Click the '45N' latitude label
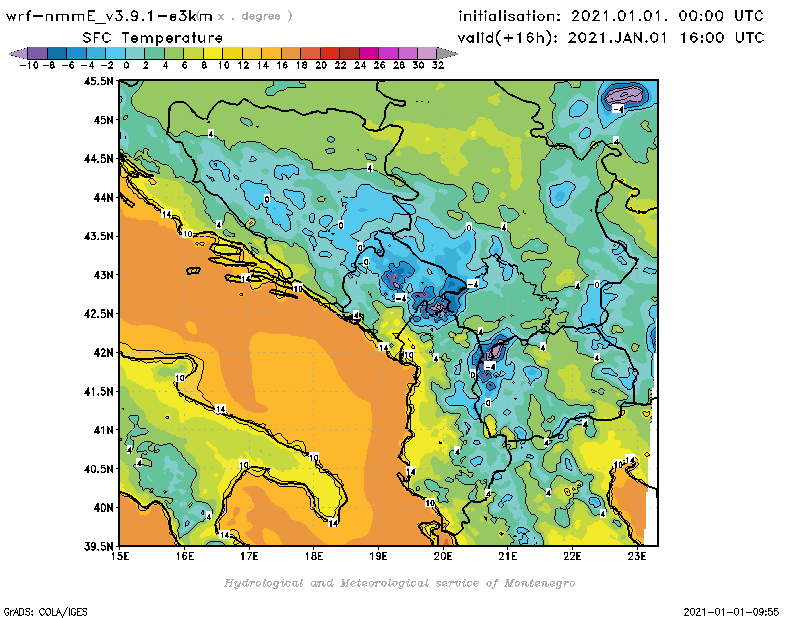The height and width of the screenshot is (618, 800). coord(104,119)
